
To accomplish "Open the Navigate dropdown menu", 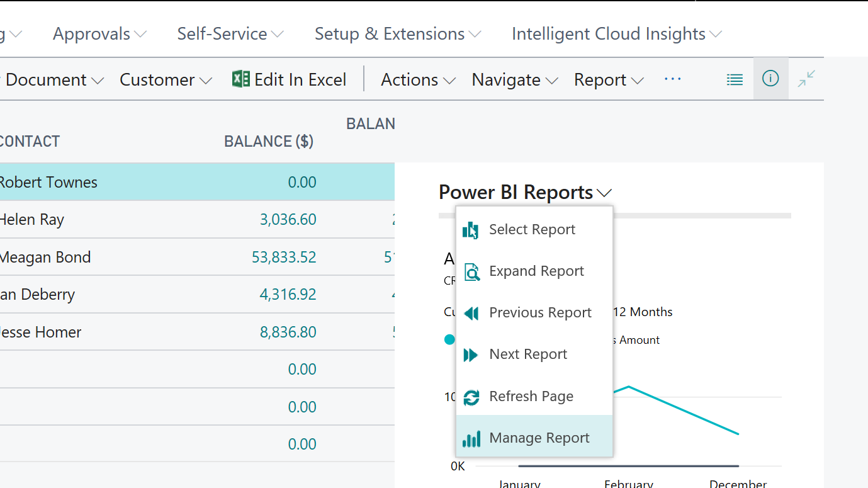I will (515, 80).
